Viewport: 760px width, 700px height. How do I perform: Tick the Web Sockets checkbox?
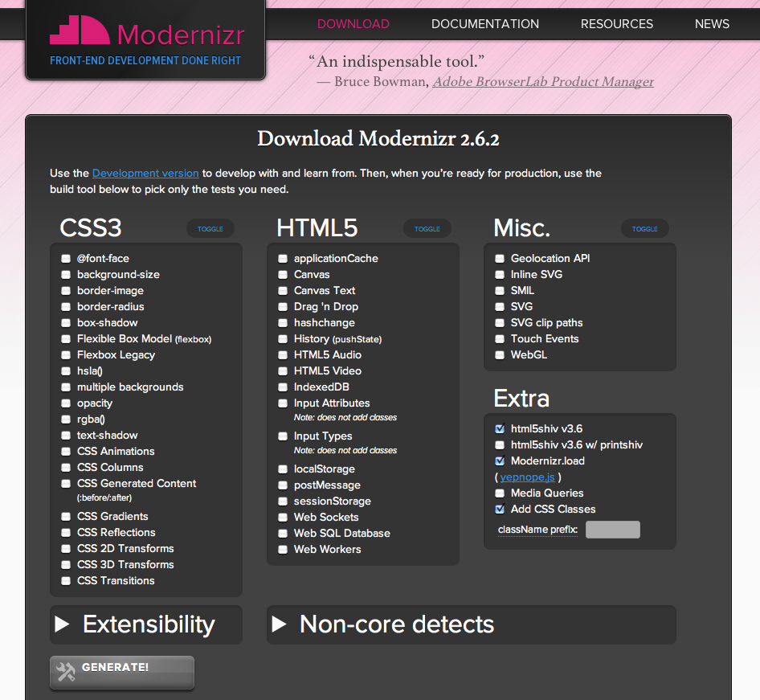283,518
